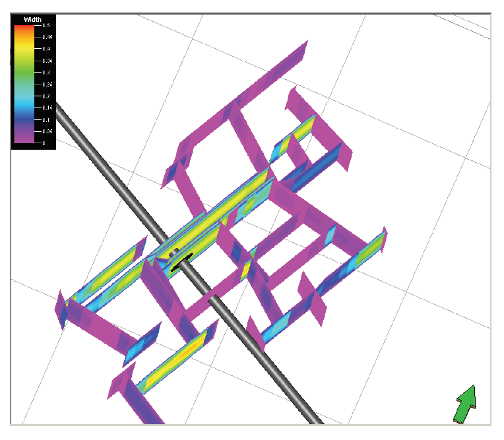Select the small yellow-green fracture panel near the top right

point(300,132)
